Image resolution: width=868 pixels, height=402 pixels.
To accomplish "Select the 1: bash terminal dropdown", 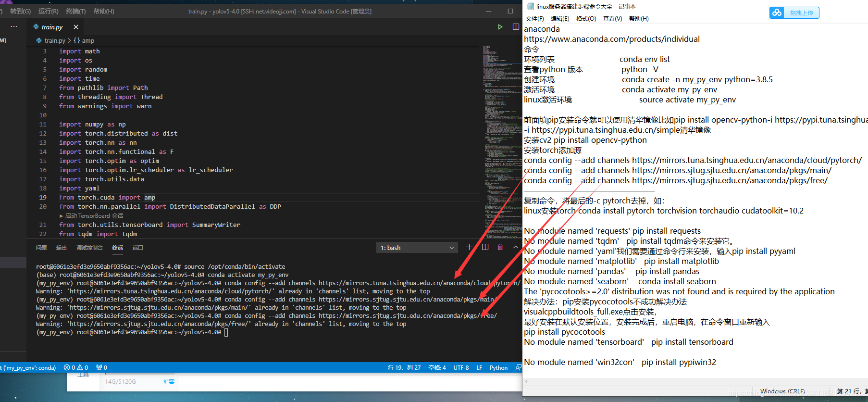I will (417, 248).
